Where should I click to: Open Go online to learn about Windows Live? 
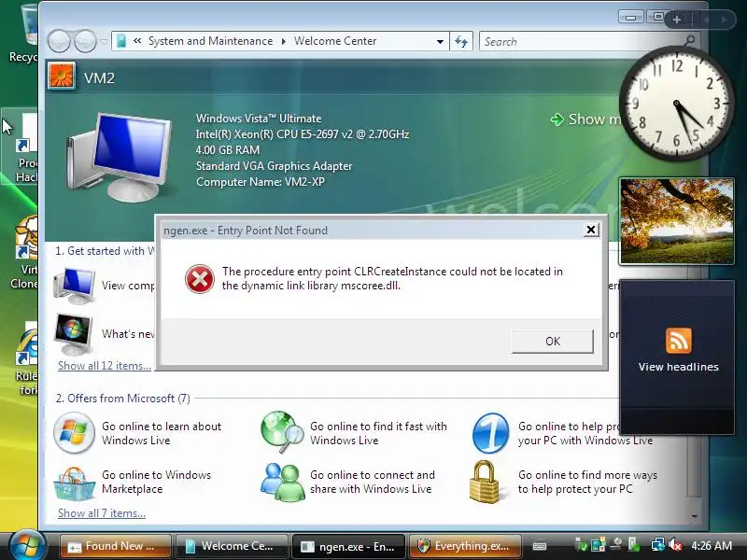162,433
